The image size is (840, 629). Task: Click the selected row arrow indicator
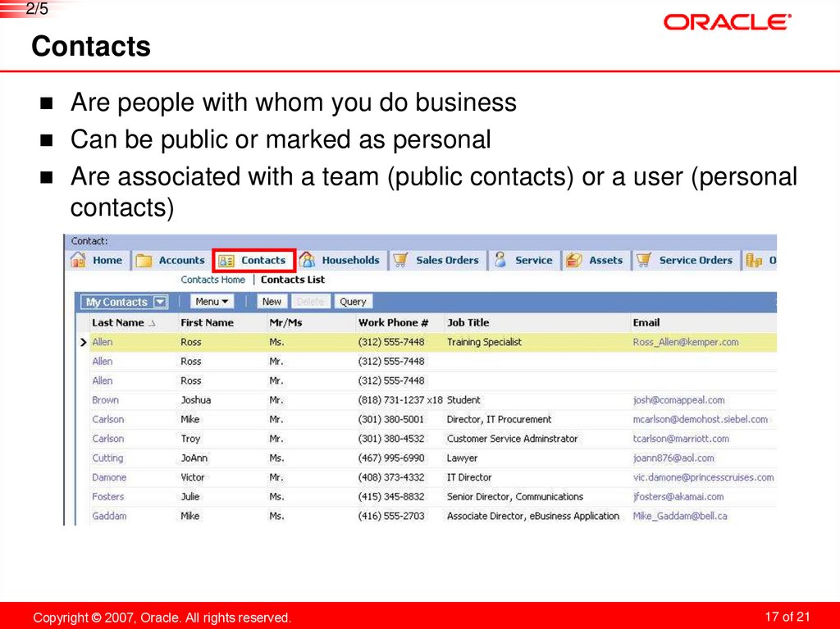tap(83, 342)
